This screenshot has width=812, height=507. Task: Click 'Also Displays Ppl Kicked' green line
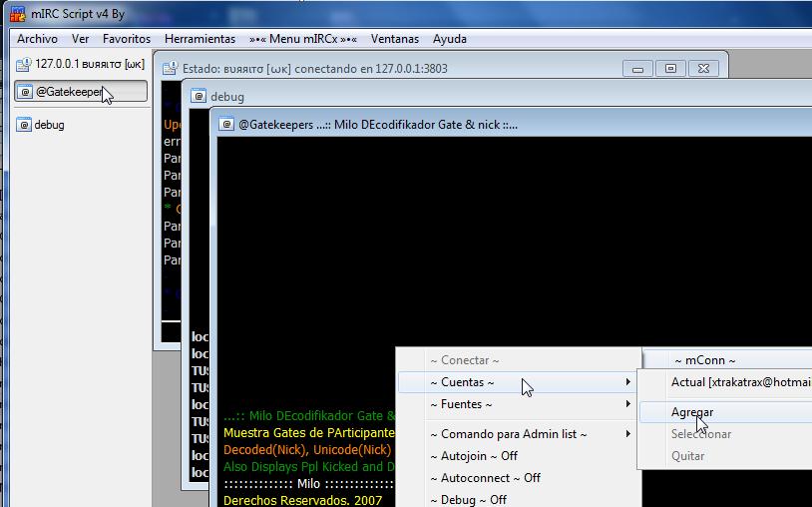(x=309, y=467)
